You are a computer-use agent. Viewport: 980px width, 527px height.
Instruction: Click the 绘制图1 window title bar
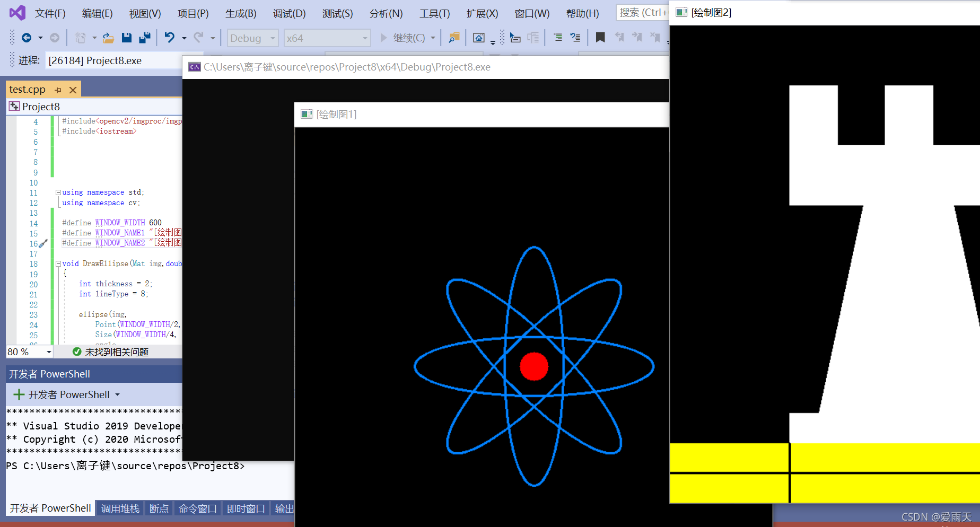click(482, 114)
